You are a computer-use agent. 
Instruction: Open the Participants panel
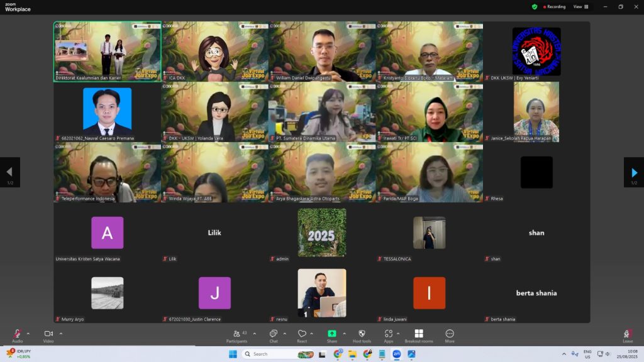coord(236,334)
